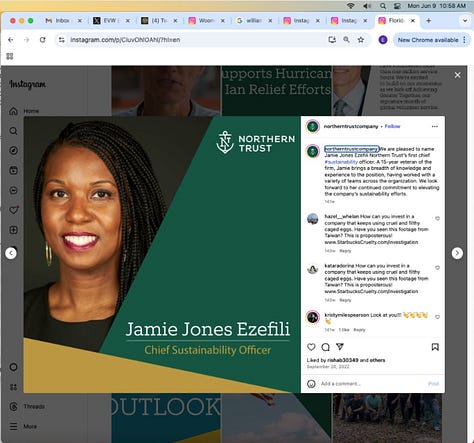The height and width of the screenshot is (443, 474).
Task: Click New Chrome available update button
Action: (x=431, y=40)
